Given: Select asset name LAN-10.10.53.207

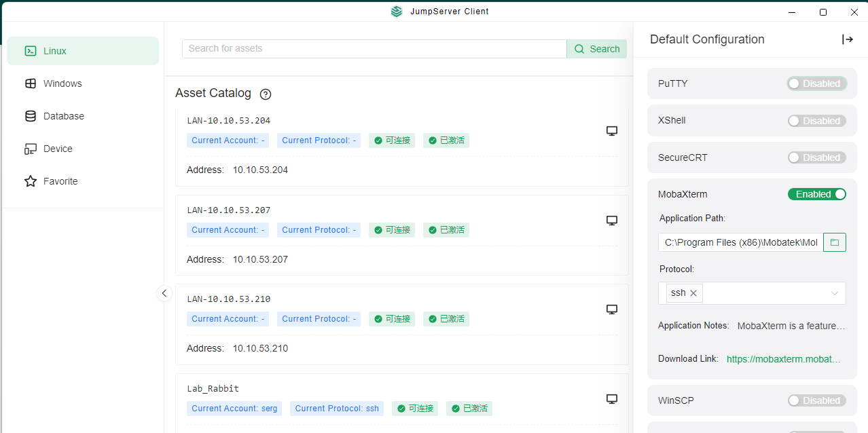Looking at the screenshot, I should (229, 210).
